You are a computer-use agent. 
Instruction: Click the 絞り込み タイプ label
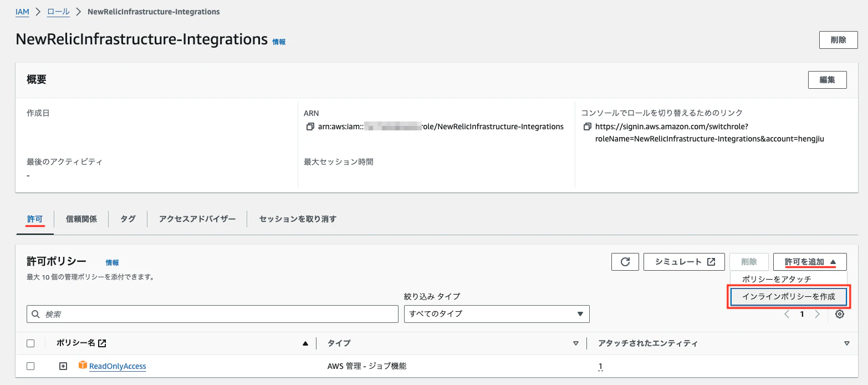click(432, 296)
